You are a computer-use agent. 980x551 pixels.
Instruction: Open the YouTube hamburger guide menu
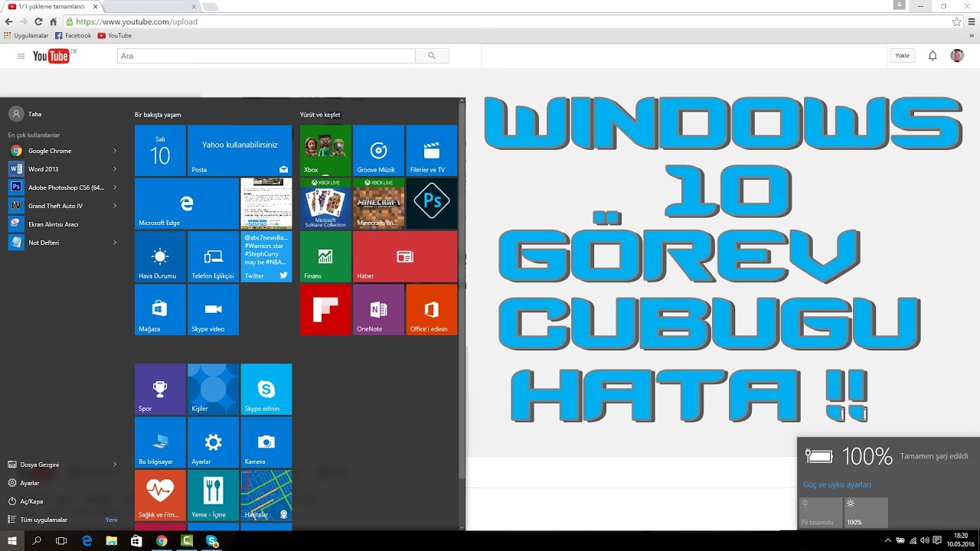coord(21,56)
